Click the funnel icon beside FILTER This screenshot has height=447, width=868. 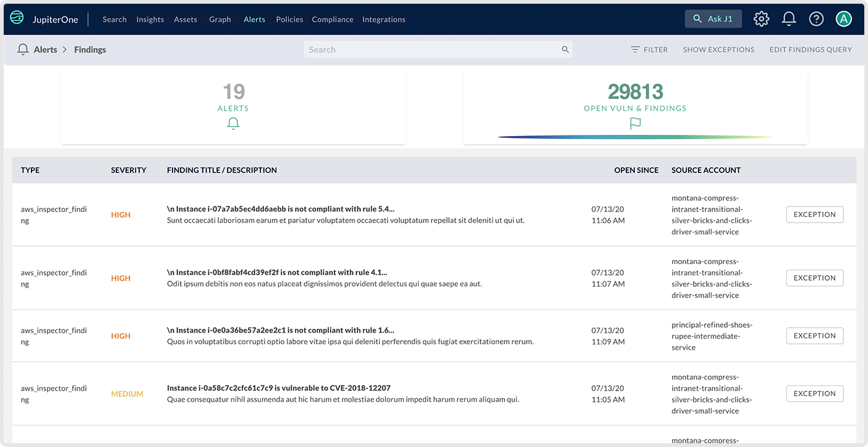(x=636, y=49)
